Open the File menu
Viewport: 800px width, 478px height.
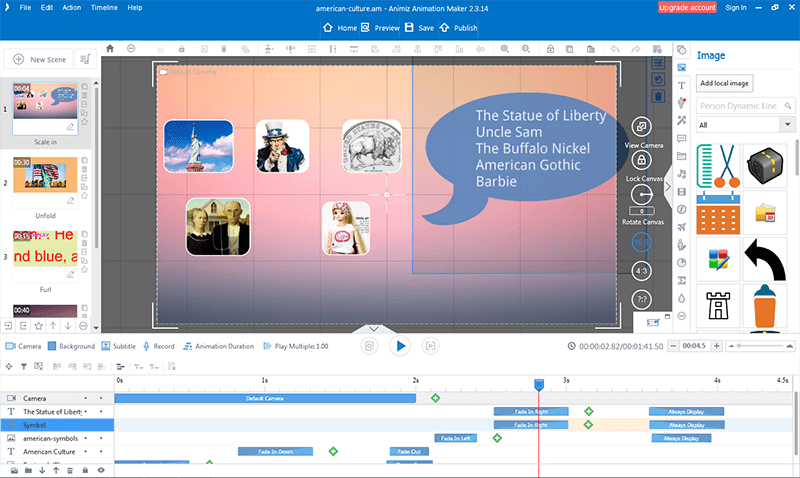[25, 8]
